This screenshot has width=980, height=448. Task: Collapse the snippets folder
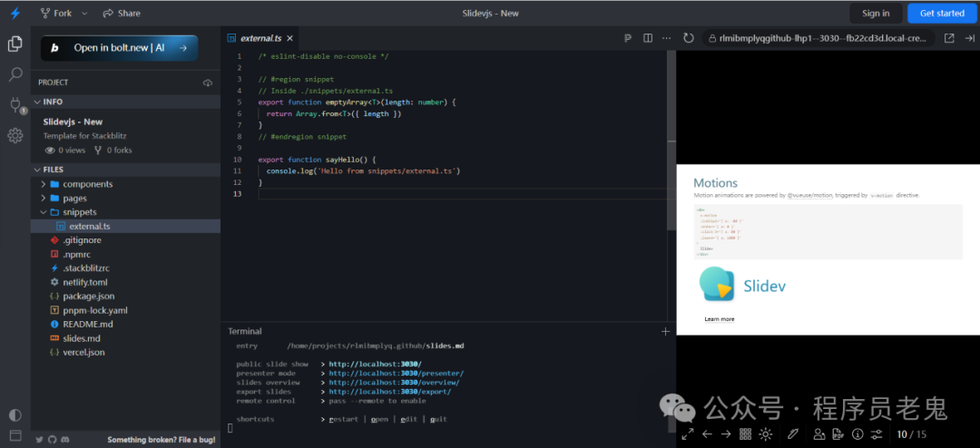[125, 212]
